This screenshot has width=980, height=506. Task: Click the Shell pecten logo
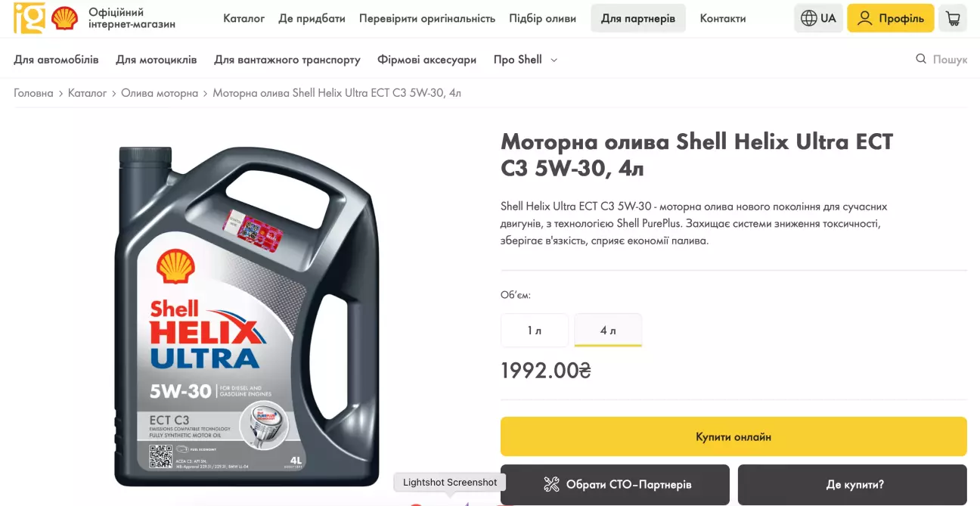[65, 18]
